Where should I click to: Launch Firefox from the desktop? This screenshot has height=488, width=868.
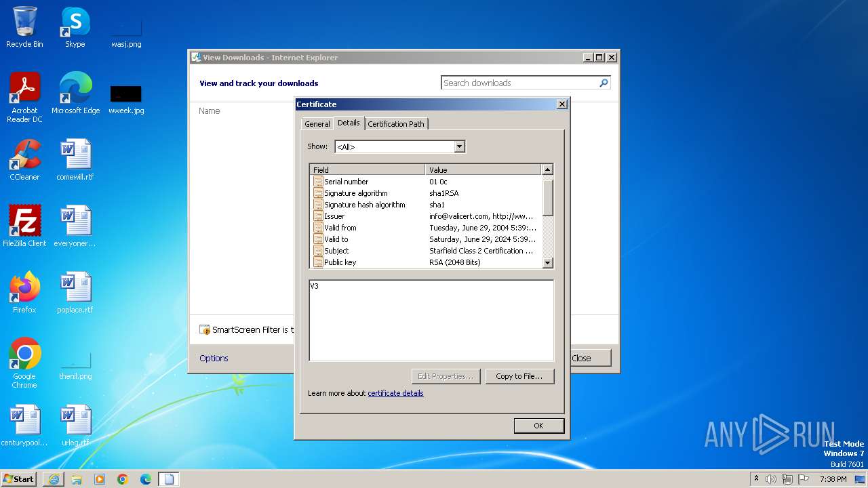[24, 293]
